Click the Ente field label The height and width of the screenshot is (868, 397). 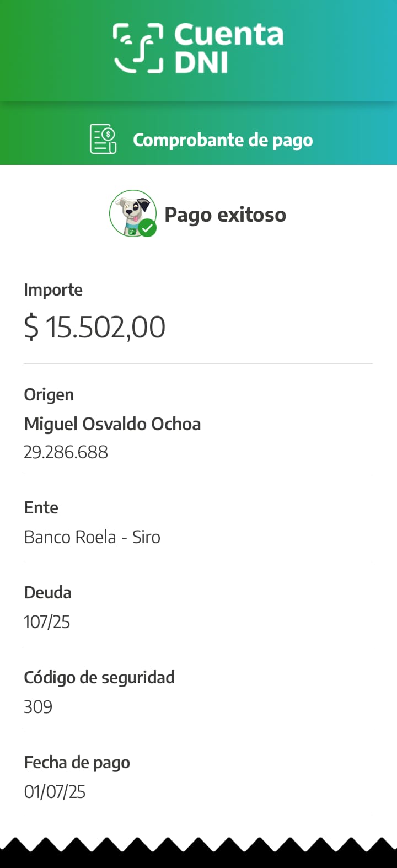click(x=41, y=507)
